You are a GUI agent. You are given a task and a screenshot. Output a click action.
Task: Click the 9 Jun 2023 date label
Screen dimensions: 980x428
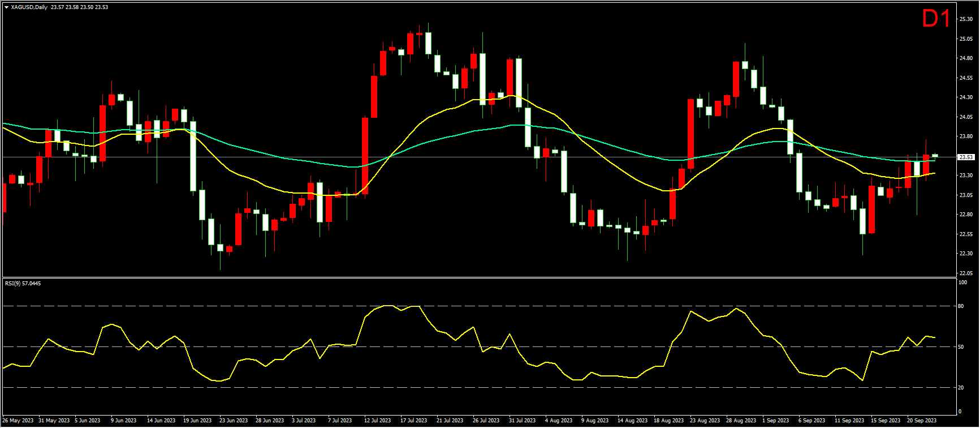tap(124, 421)
